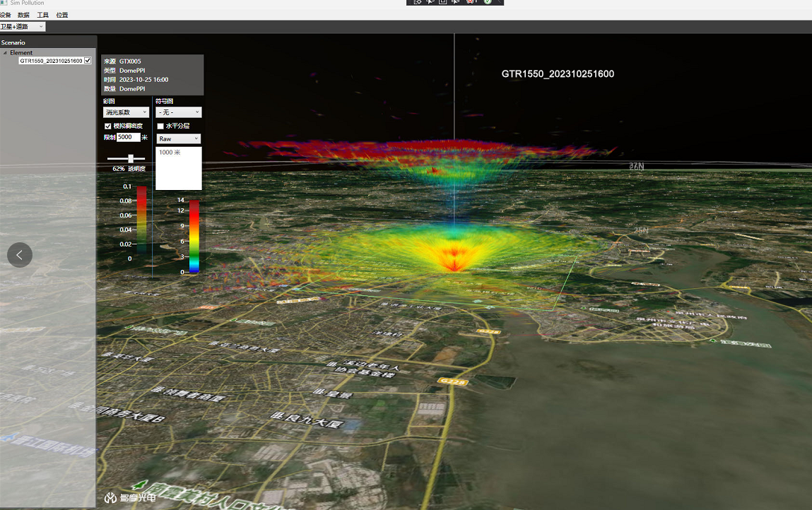The height and width of the screenshot is (510, 812).
Task: Click the left arrow collapse panel button
Action: click(x=20, y=255)
